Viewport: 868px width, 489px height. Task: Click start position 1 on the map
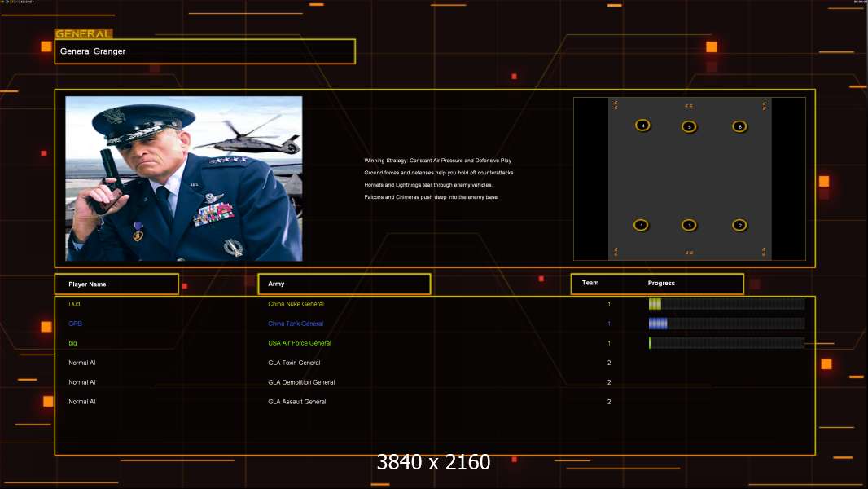(641, 225)
